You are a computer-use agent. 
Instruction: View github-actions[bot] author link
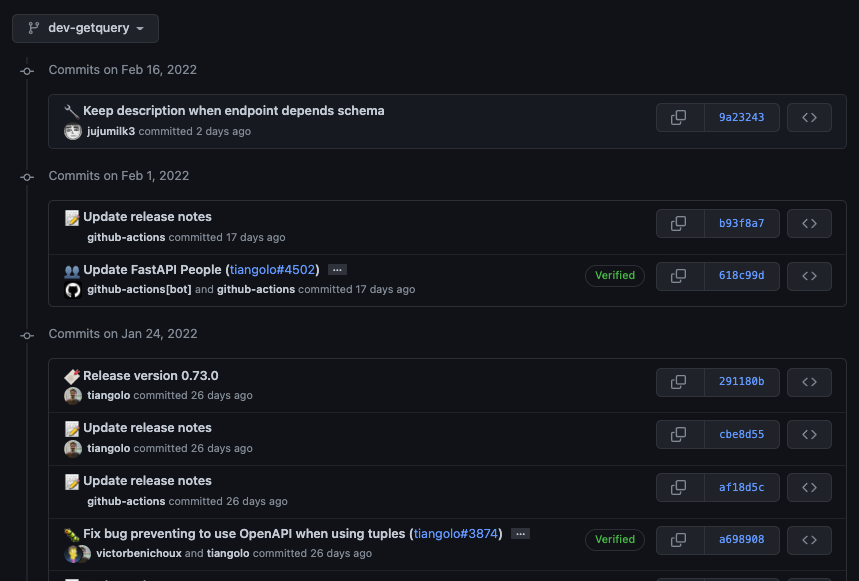139,289
